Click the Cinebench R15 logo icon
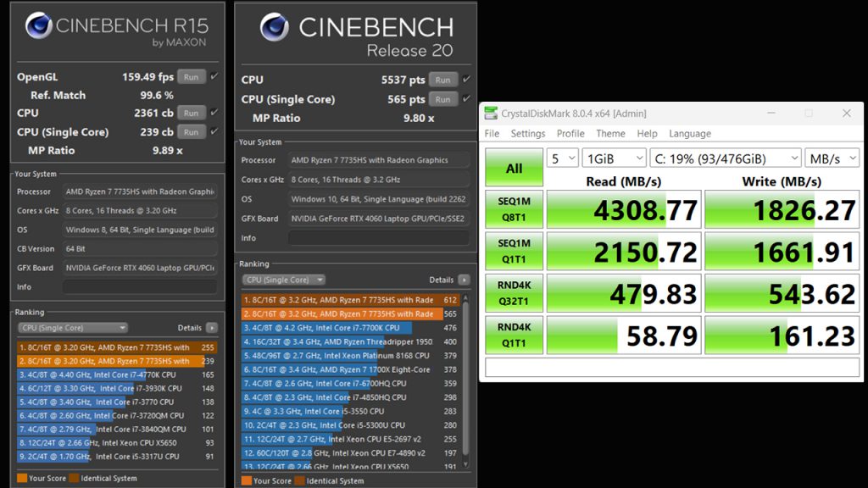The height and width of the screenshot is (488, 868). [39, 25]
